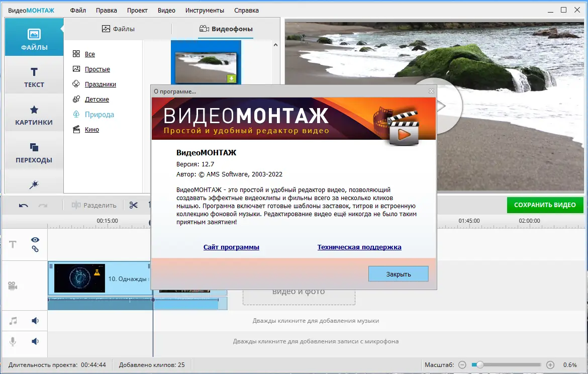Toggle the link chain icon on the text track
588x374 pixels.
35,249
